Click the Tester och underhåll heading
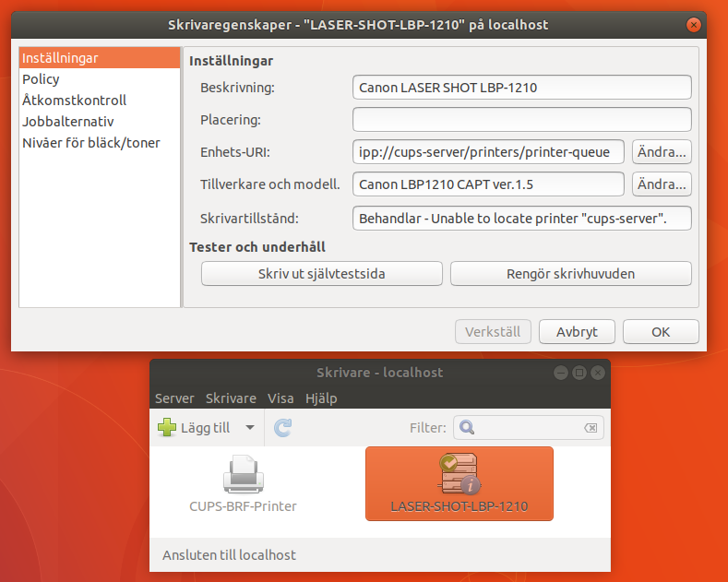The width and height of the screenshot is (728, 582). pyautogui.click(x=257, y=247)
